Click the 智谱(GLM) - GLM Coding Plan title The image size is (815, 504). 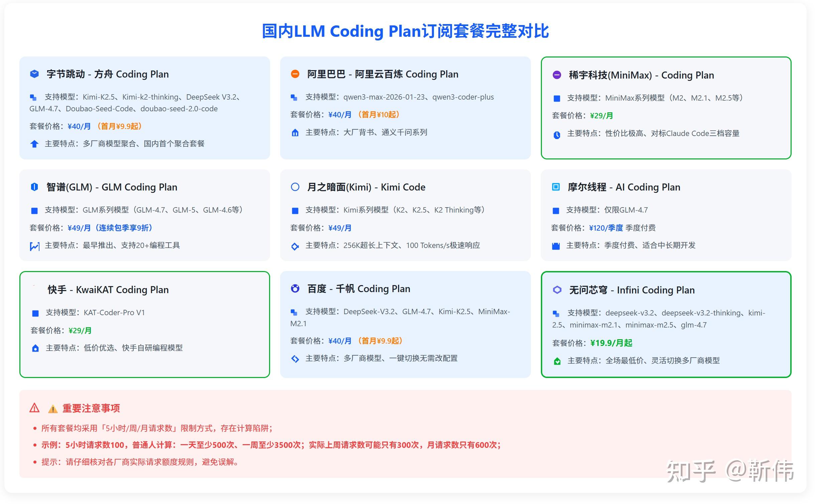click(x=112, y=187)
